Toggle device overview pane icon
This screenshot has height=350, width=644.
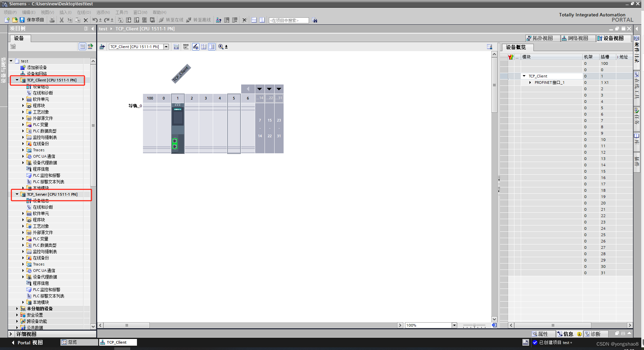[212, 47]
